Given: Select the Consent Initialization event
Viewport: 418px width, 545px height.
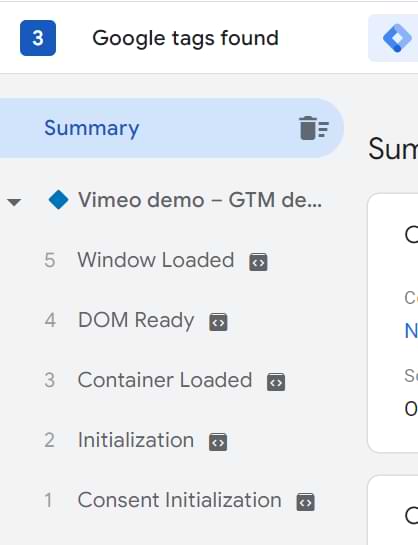Looking at the screenshot, I should pos(179,500).
